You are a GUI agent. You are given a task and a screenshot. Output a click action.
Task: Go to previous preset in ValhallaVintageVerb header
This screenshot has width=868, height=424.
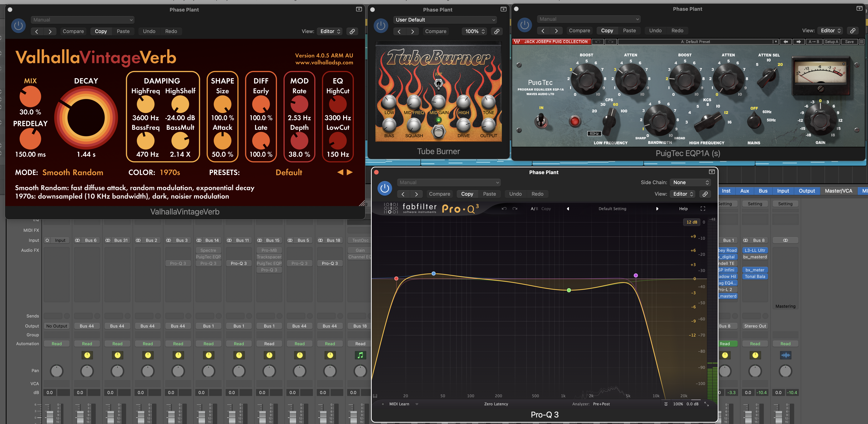[x=37, y=31]
